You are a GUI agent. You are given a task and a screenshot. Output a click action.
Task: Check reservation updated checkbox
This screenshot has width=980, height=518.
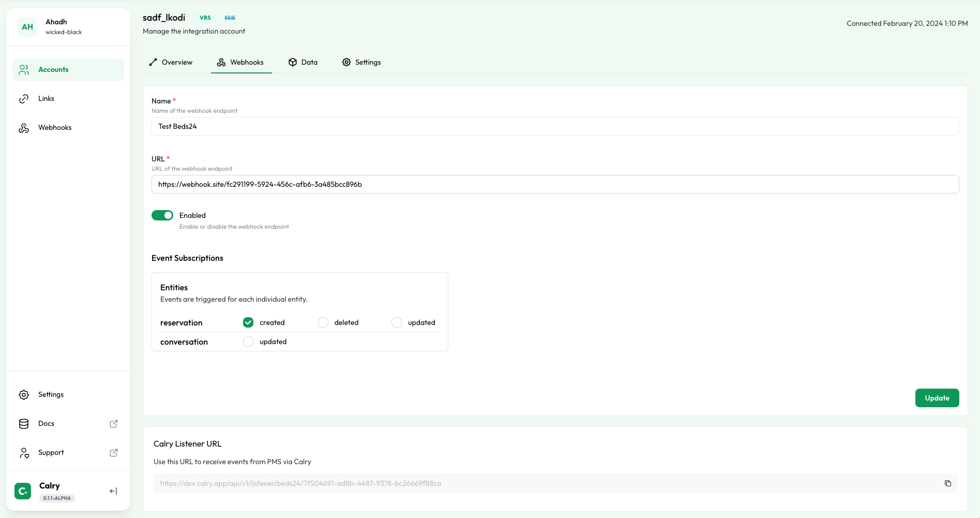pos(397,322)
